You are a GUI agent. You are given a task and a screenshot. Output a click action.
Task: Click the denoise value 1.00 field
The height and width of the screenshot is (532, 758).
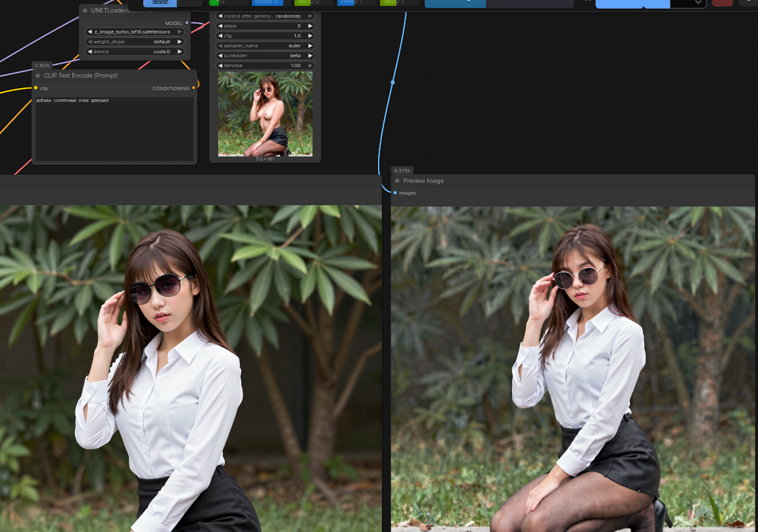tap(265, 65)
